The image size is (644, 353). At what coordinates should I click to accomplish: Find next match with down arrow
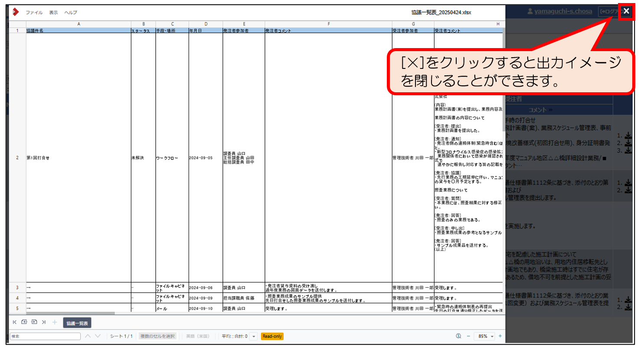coord(98,336)
